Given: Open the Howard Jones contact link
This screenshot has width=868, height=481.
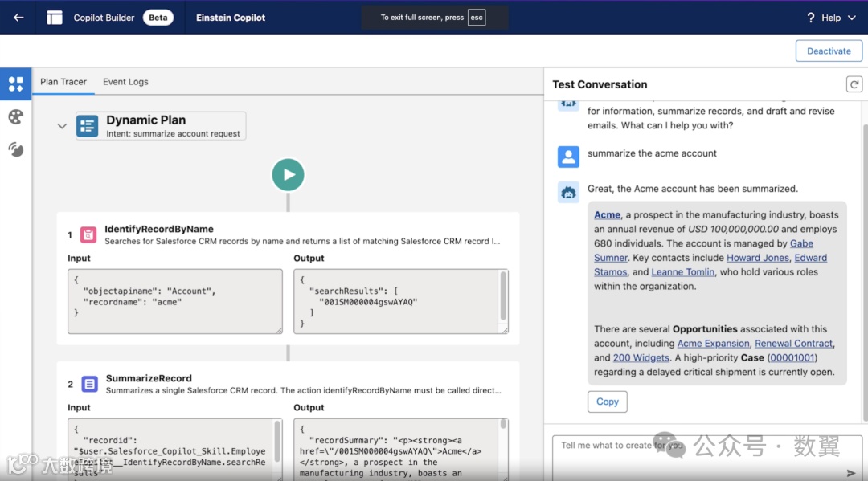Looking at the screenshot, I should click(757, 258).
